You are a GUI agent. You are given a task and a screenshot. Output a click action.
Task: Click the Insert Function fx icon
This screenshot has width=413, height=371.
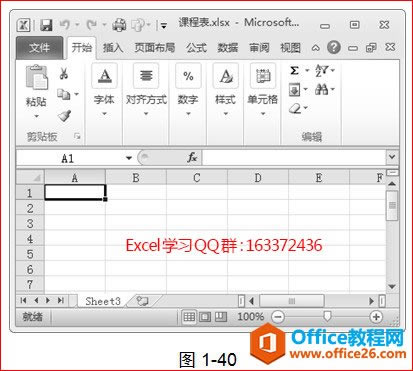tap(192, 157)
